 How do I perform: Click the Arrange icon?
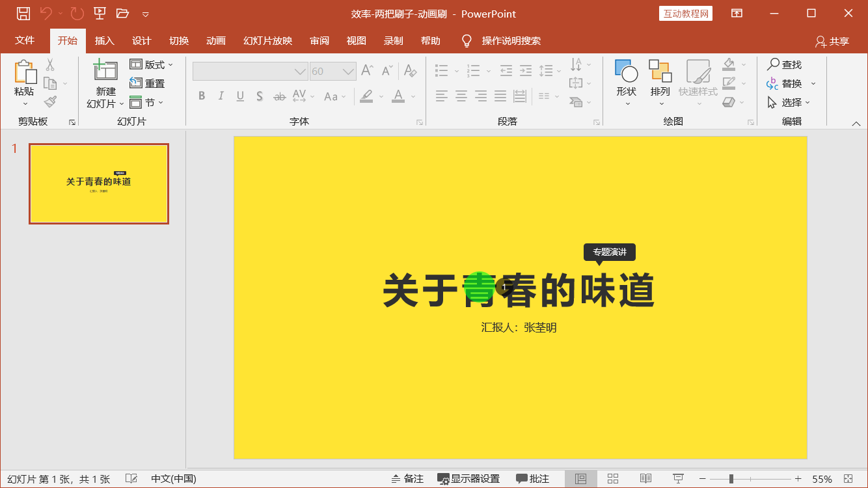coord(660,72)
